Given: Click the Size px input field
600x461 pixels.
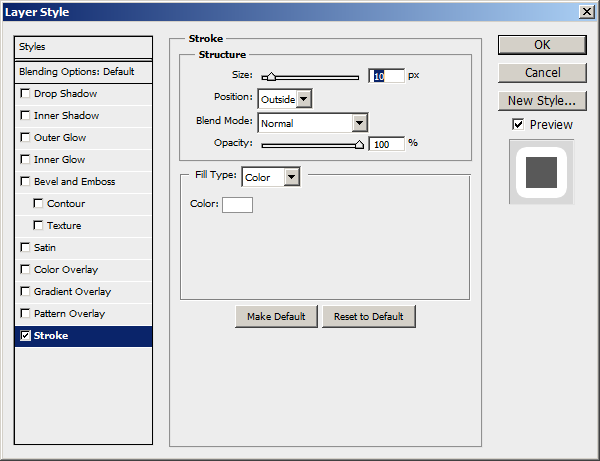Looking at the screenshot, I should [x=386, y=76].
